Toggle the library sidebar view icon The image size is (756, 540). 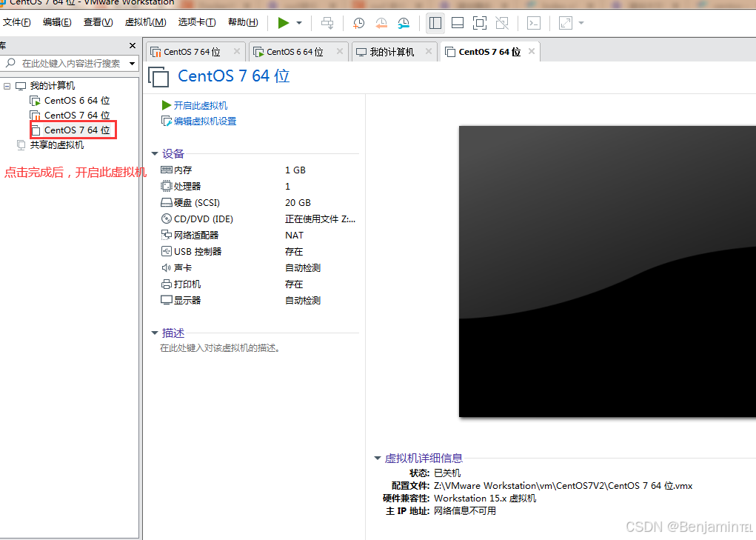[x=435, y=23]
